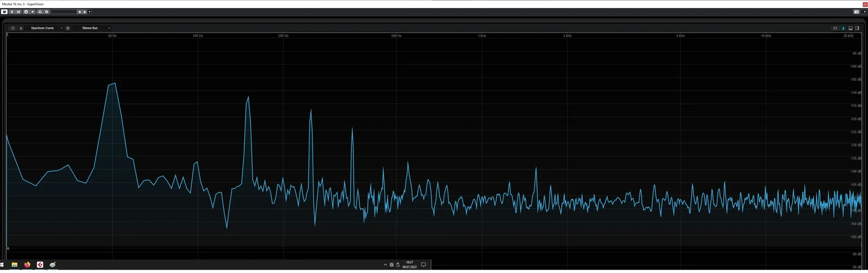Toggle the left A hold button
868x273 pixels.
[21, 28]
